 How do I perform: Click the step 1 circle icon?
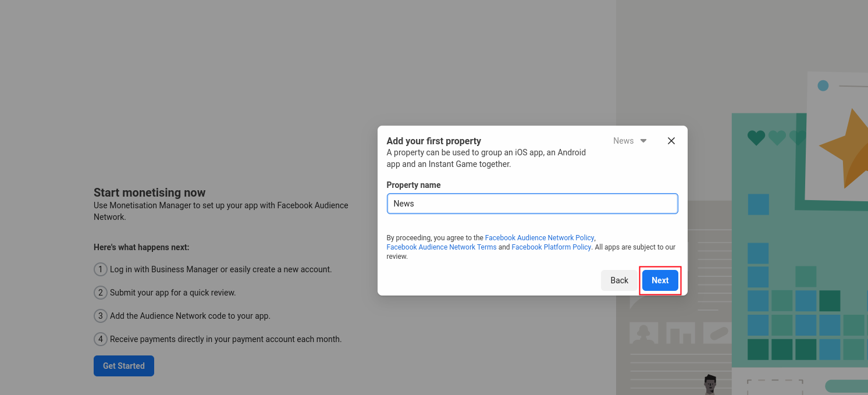click(101, 269)
